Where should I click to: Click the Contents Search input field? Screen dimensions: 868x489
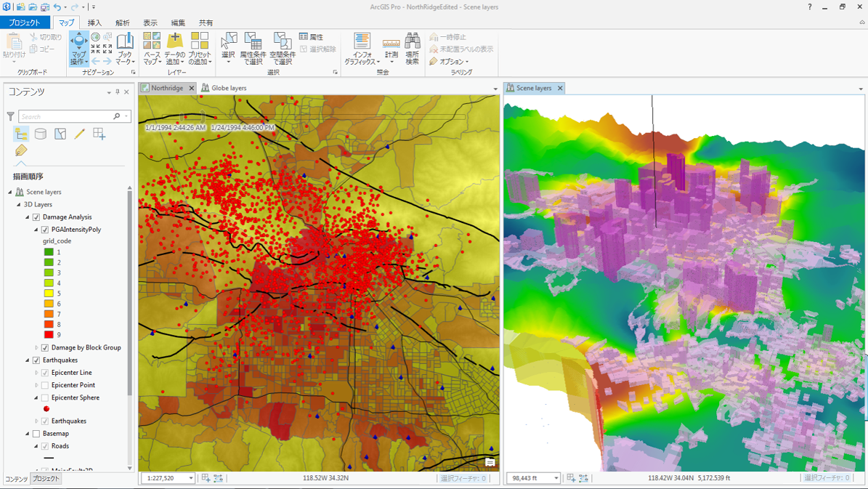click(x=65, y=116)
